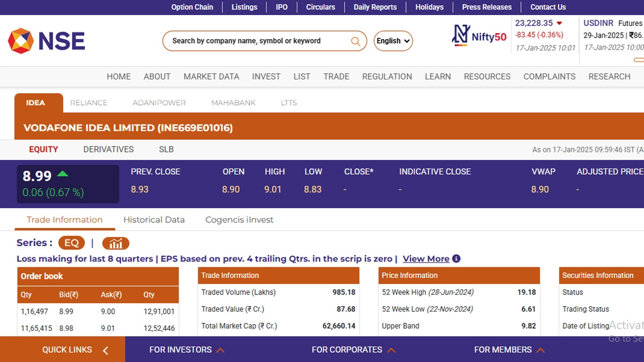Image resolution: width=644 pixels, height=362 pixels.
Task: Open the English language dropdown
Action: (x=393, y=41)
